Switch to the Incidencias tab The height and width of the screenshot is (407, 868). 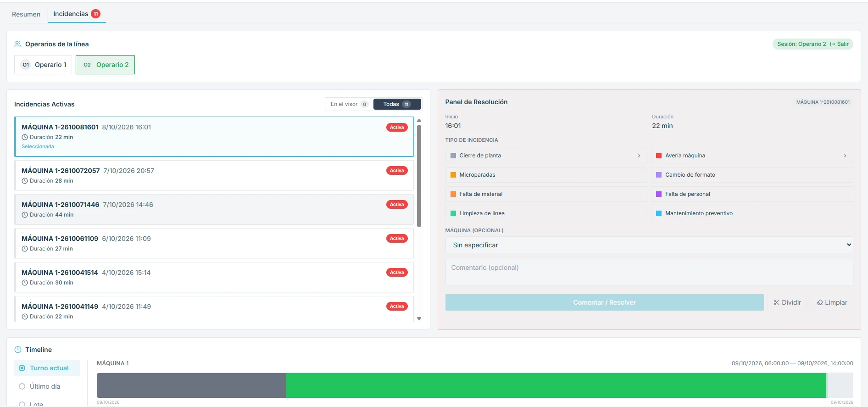tap(77, 14)
